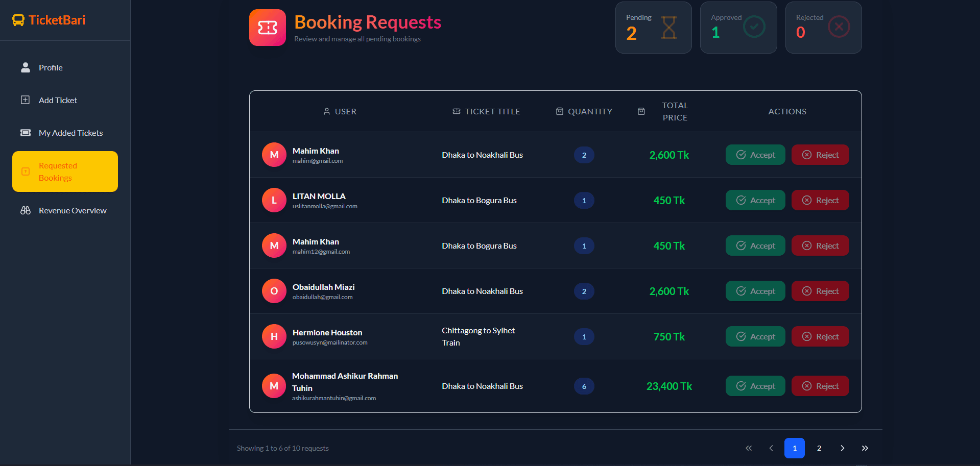
Task: Select Requested Bookings sidebar item
Action: (65, 171)
